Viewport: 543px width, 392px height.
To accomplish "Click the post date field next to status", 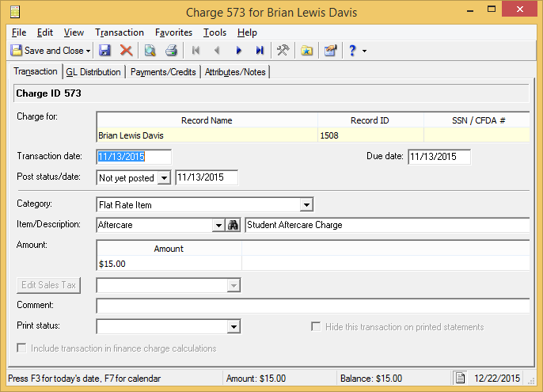I will (x=207, y=177).
